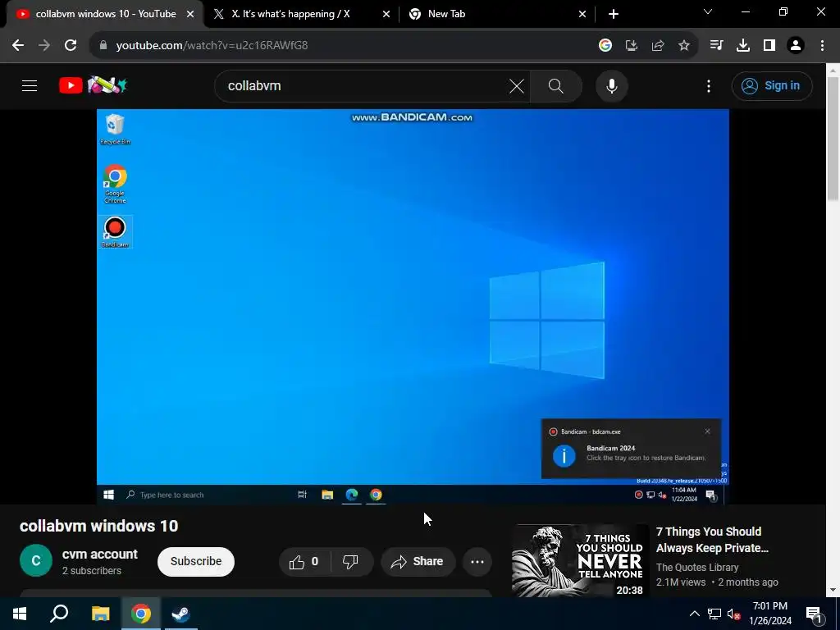The width and height of the screenshot is (840, 630).
Task: Open network icon in system tray
Action: click(x=714, y=614)
